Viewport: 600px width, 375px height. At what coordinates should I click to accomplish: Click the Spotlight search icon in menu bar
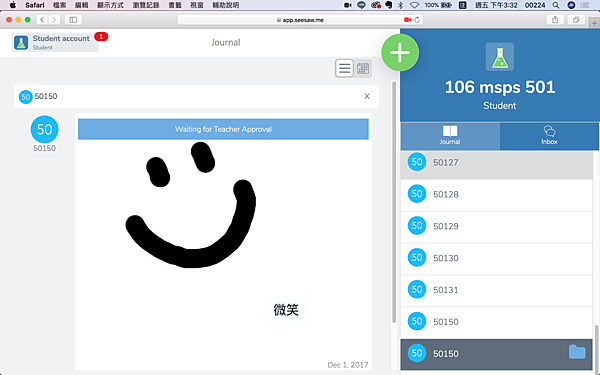556,5
